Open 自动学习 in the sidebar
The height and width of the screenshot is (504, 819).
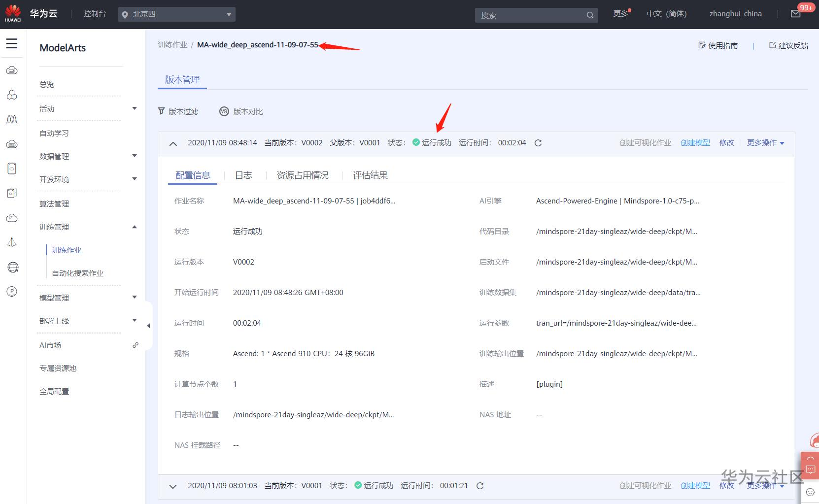coord(54,133)
